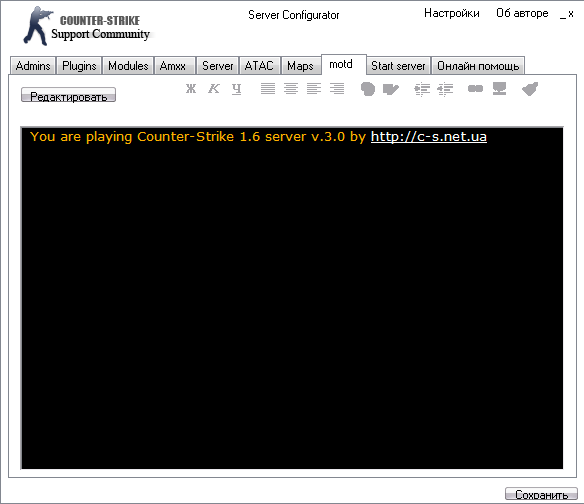Image resolution: width=584 pixels, height=504 pixels.
Task: Open the Start server tab
Action: click(398, 66)
